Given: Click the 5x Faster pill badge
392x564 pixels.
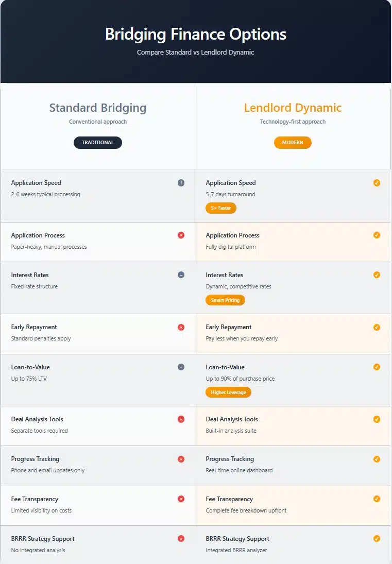Looking at the screenshot, I should pyautogui.click(x=221, y=208).
